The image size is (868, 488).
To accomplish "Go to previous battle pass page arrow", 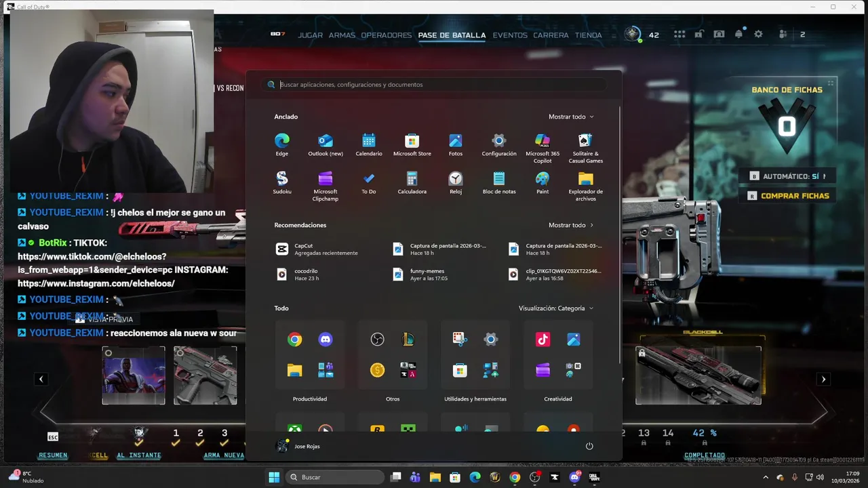I will coord(41,380).
